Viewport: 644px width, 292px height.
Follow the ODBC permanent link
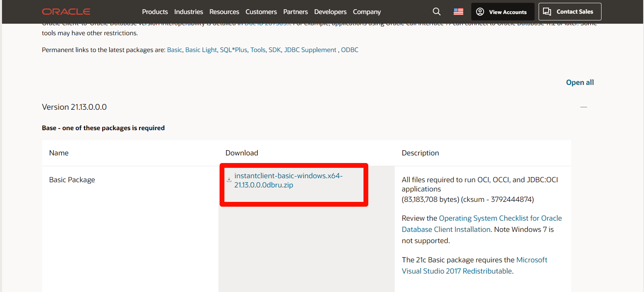(x=350, y=50)
